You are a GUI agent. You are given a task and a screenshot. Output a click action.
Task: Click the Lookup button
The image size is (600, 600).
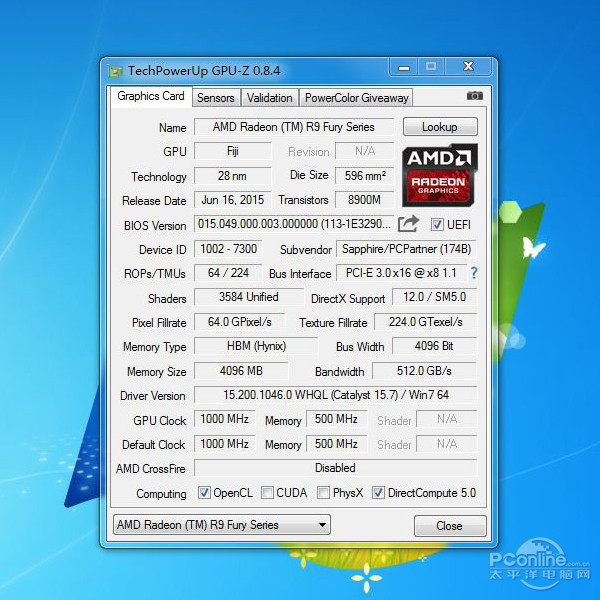tap(440, 127)
